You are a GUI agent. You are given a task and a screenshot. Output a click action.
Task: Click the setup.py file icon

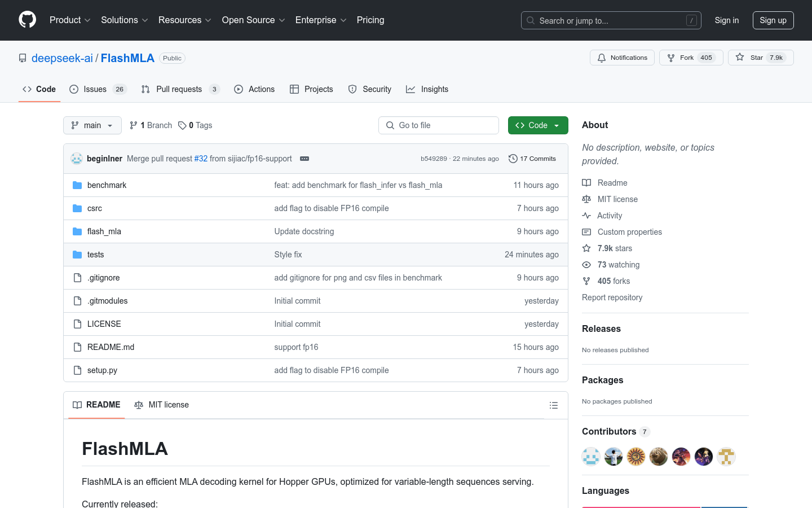pos(77,370)
